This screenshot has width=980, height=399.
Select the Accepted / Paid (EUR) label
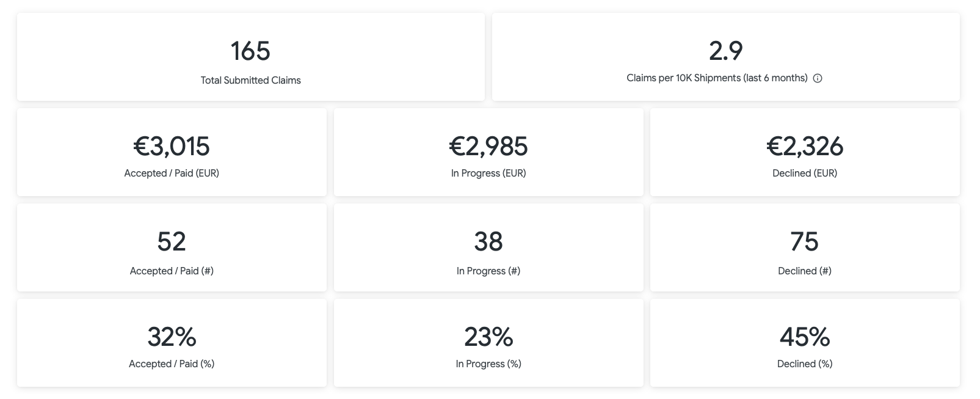172,173
